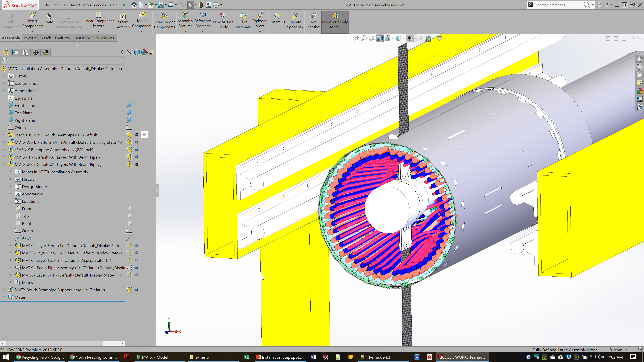
Task: Expand MVTX<1> tree node
Action: (3, 157)
